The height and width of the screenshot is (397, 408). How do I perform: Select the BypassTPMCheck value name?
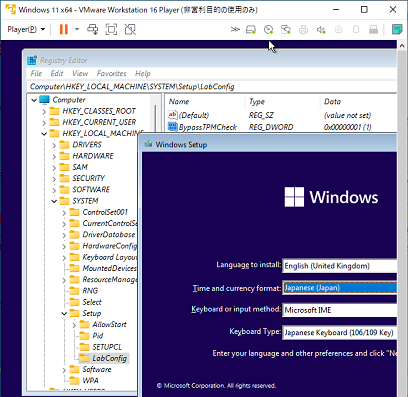208,127
